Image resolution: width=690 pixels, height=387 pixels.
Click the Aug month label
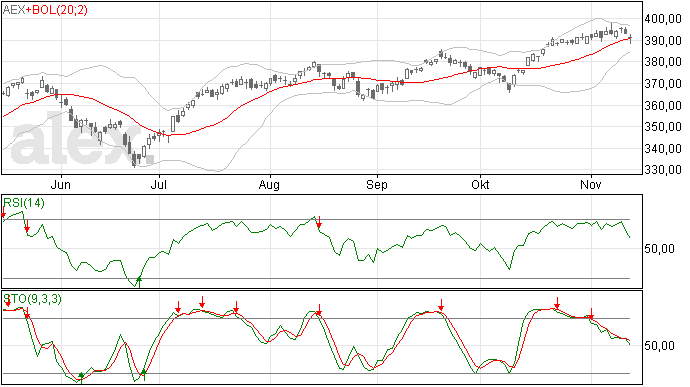pos(269,185)
